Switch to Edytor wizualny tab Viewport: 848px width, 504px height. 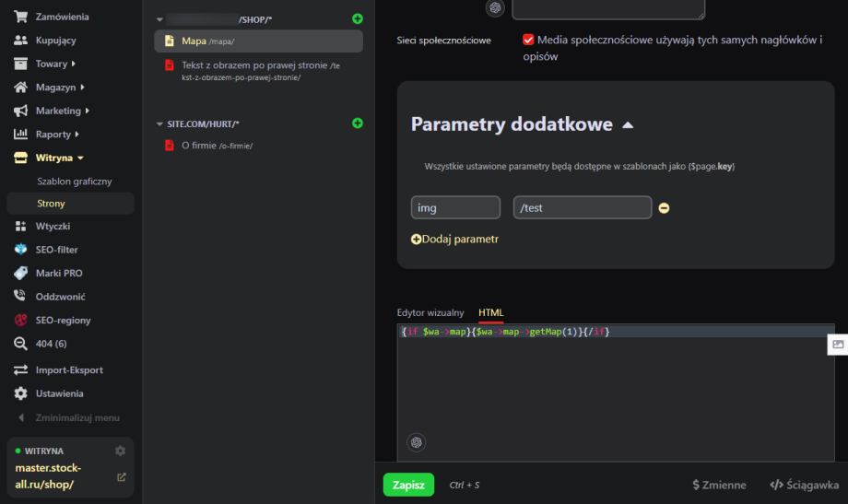(430, 312)
